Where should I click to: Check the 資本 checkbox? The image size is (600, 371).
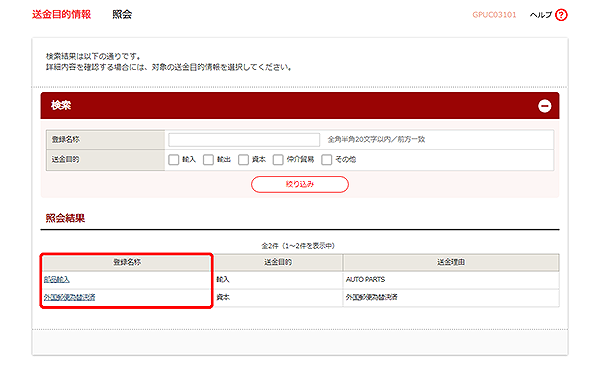click(x=243, y=159)
